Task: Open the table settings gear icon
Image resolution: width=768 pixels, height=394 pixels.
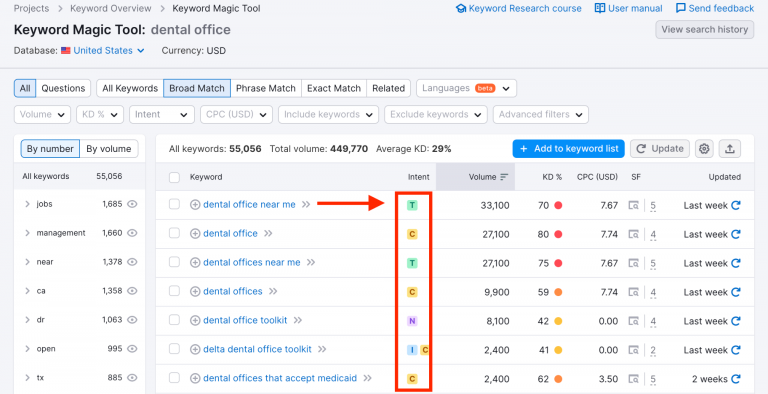Action: pos(704,148)
